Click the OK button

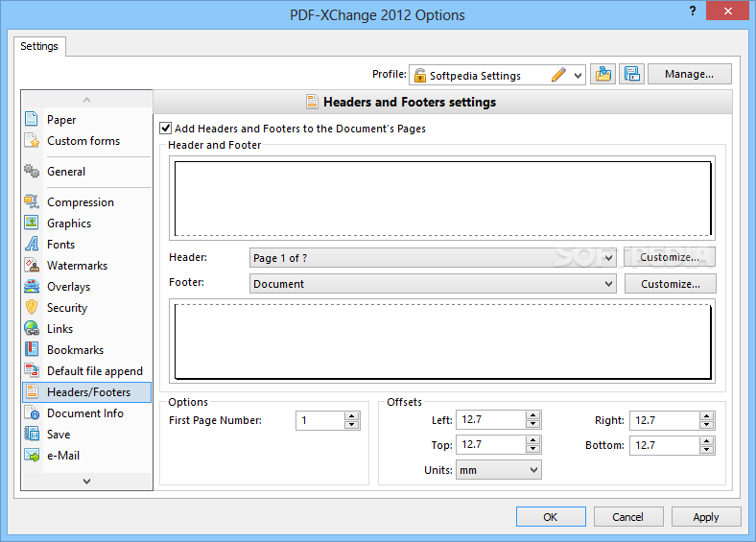click(x=551, y=517)
